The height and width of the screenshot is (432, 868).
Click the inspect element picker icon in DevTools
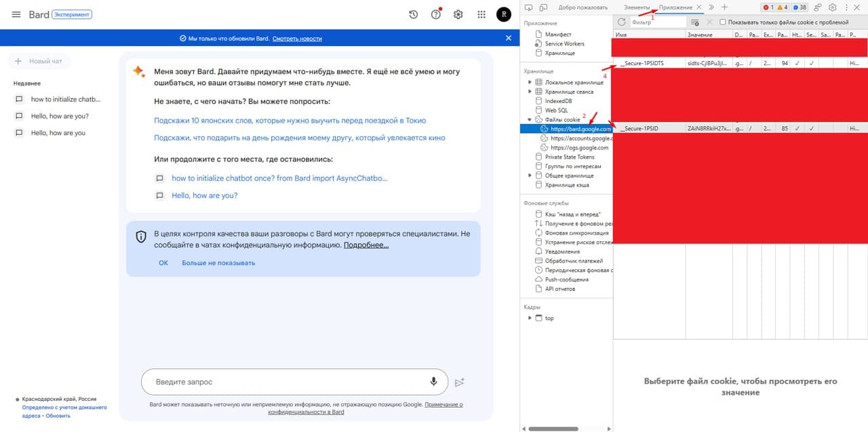pos(529,7)
